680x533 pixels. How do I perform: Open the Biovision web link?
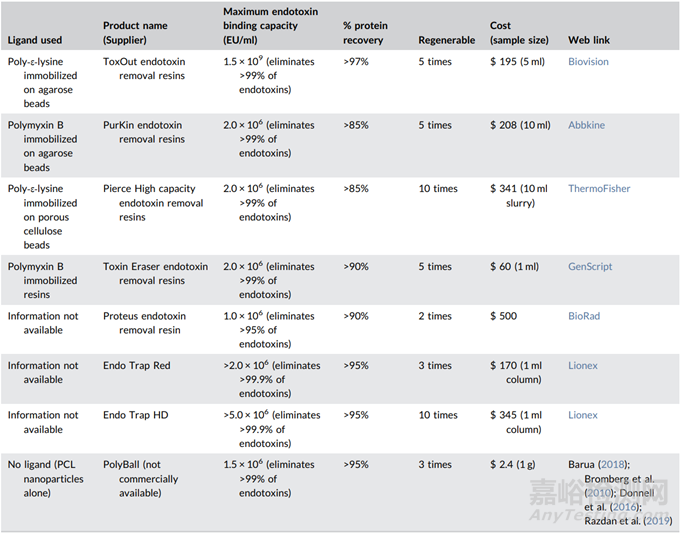[588, 62]
